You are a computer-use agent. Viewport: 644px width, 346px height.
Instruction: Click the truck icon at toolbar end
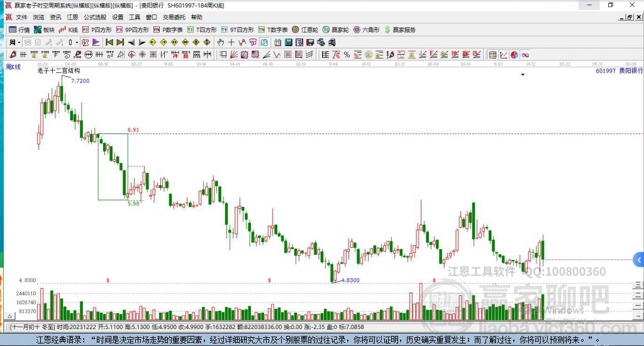(332, 42)
